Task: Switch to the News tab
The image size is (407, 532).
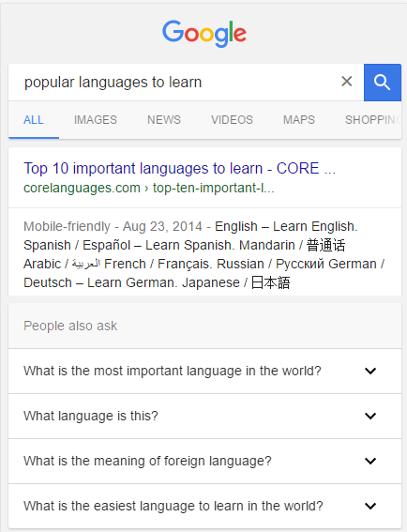Action: tap(164, 120)
